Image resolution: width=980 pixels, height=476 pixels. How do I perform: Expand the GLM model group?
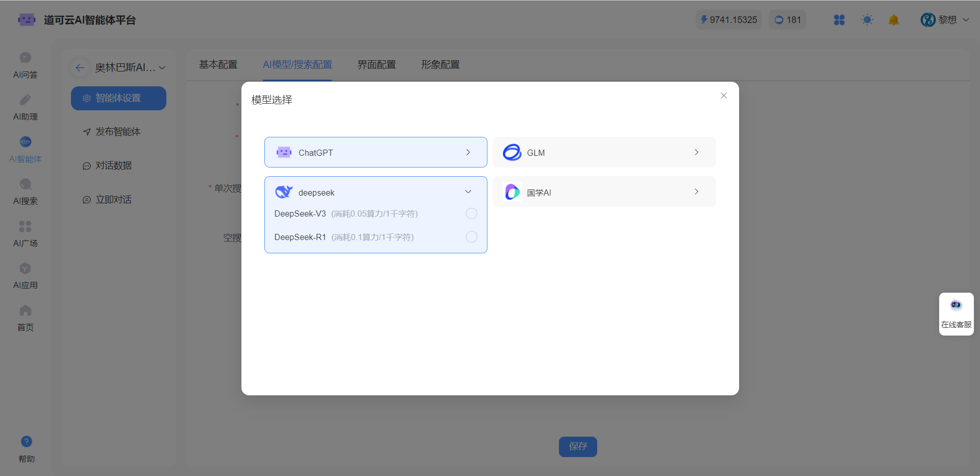click(604, 152)
